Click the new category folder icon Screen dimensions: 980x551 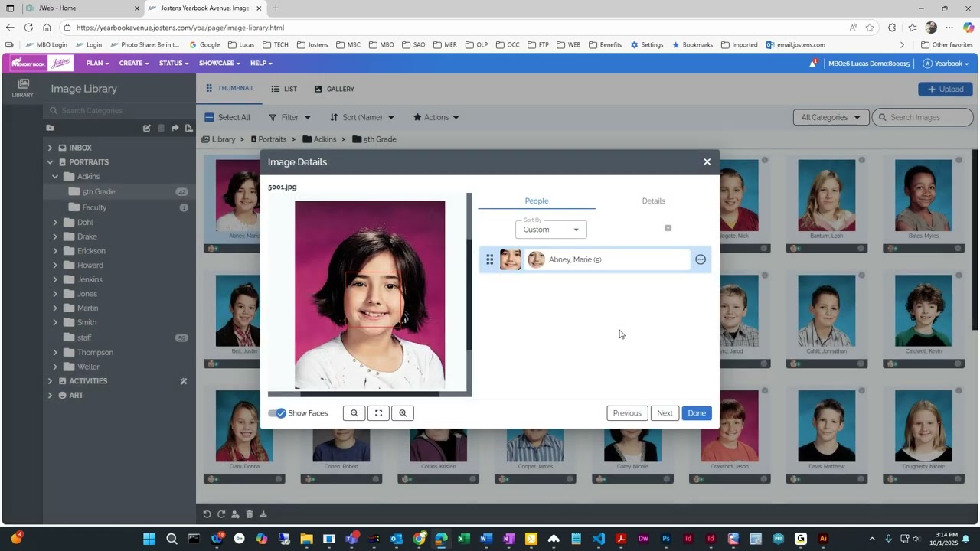(50, 128)
